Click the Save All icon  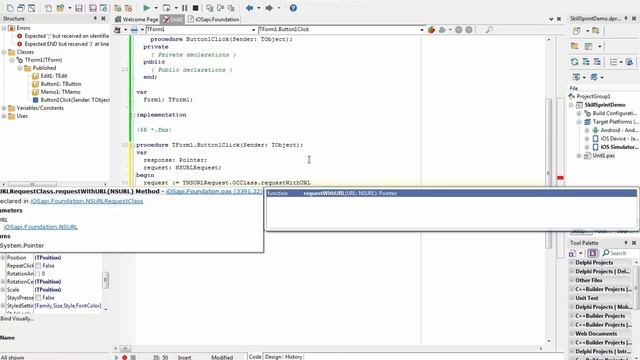click(x=93, y=8)
